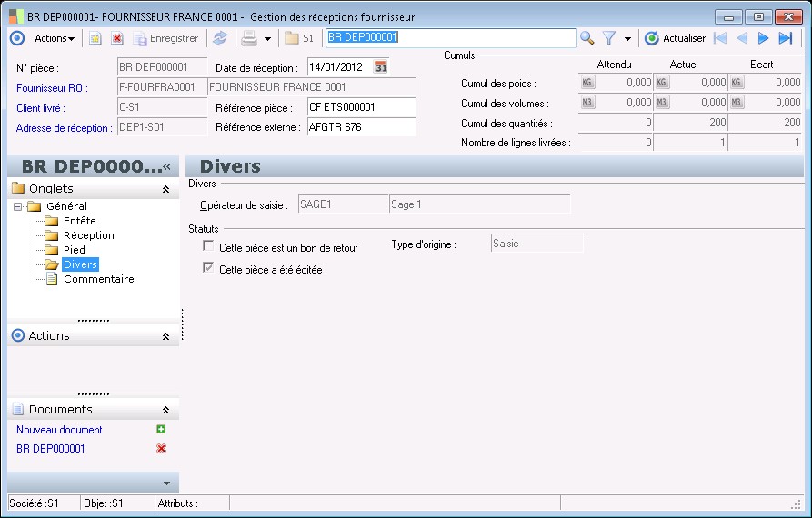812x518 pixels.
Task: Open the calendar date picker icon
Action: tap(381, 67)
